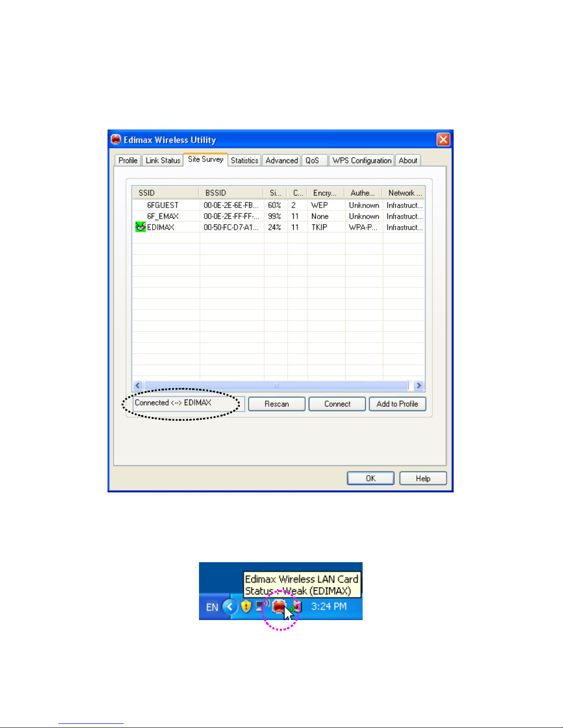Click the wireless network computer tray icon
This screenshot has height=728, width=563.
pyautogui.click(x=262, y=606)
